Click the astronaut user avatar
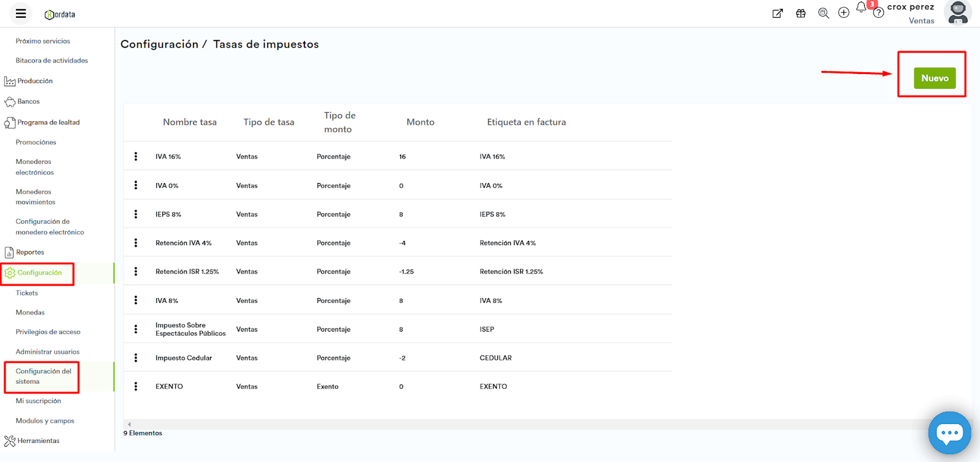Image resolution: width=980 pixels, height=462 pixels. pos(957,12)
